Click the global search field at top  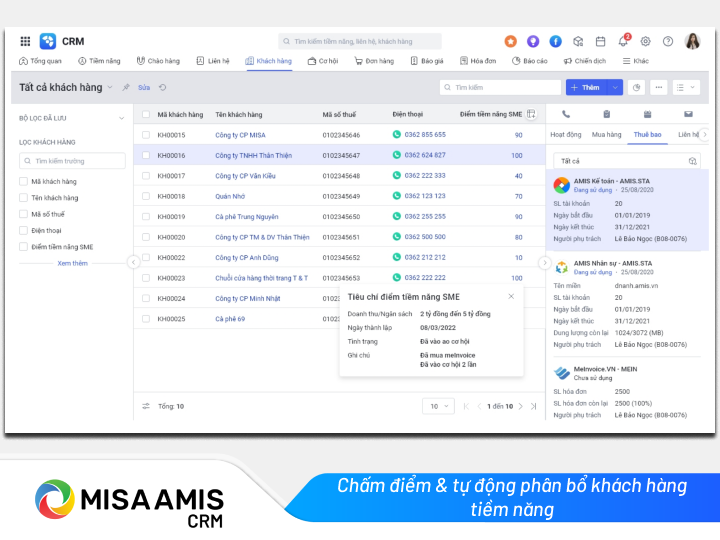pyautogui.click(x=360, y=41)
